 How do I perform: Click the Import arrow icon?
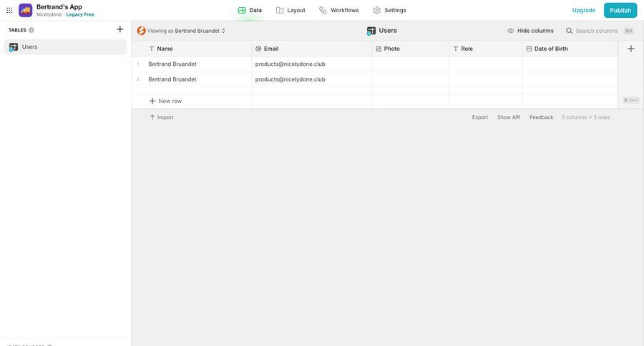[x=152, y=117]
